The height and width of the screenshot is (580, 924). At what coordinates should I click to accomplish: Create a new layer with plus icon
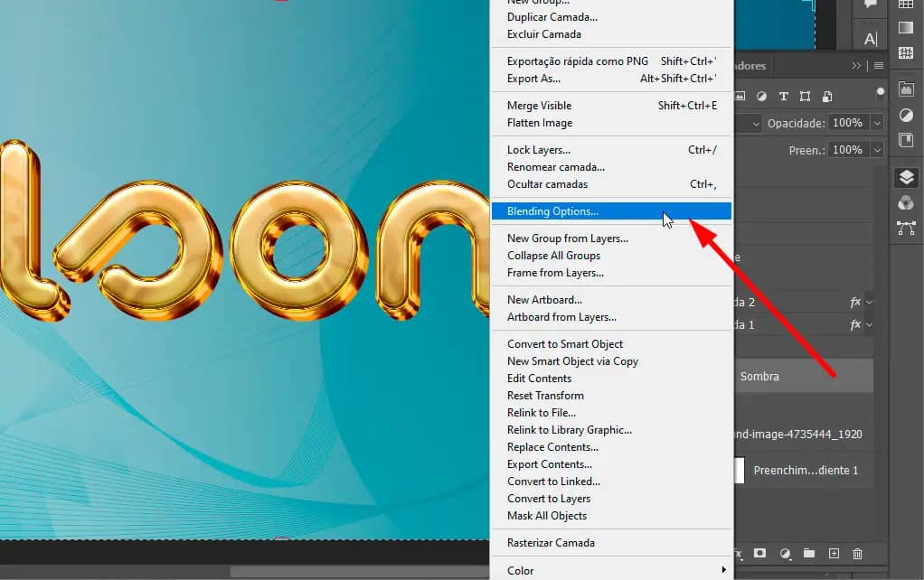tap(834, 553)
